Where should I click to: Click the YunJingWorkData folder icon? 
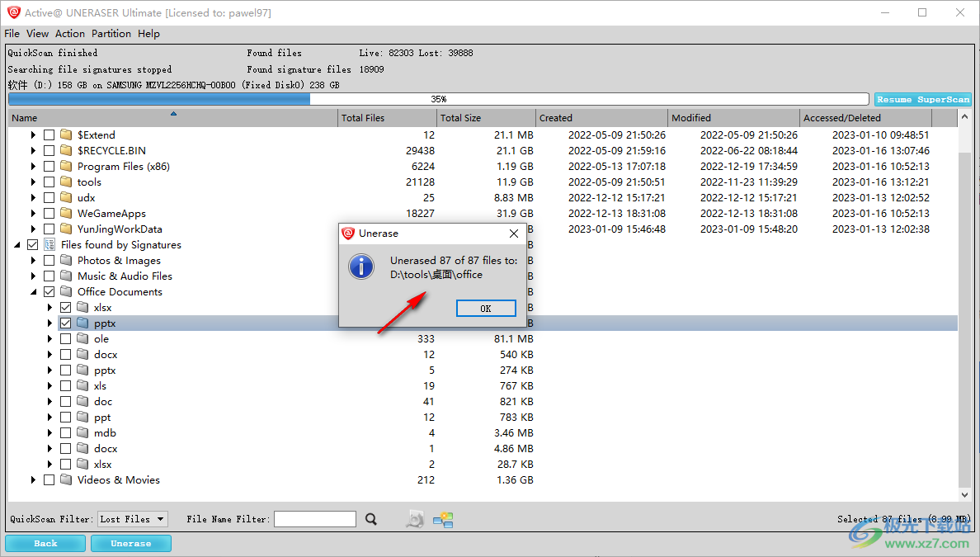(66, 229)
